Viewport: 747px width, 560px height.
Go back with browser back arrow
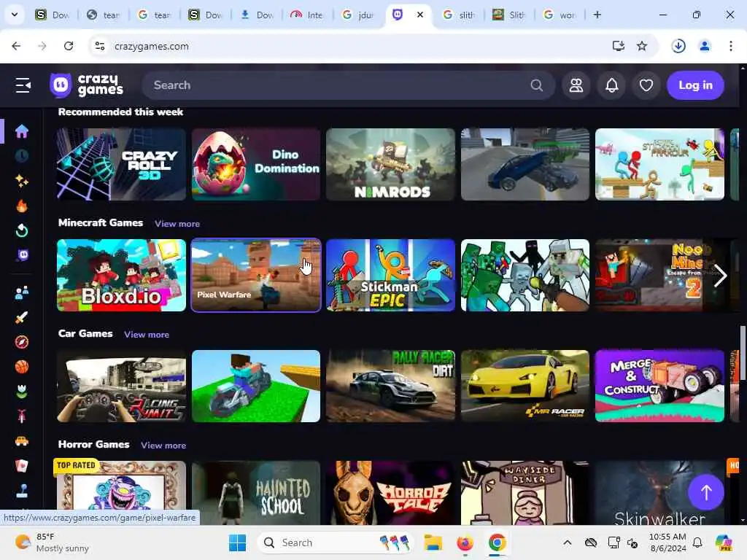tap(16, 46)
